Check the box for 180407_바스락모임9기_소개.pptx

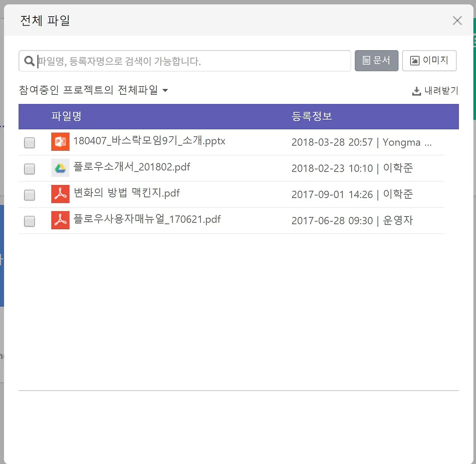click(x=29, y=143)
